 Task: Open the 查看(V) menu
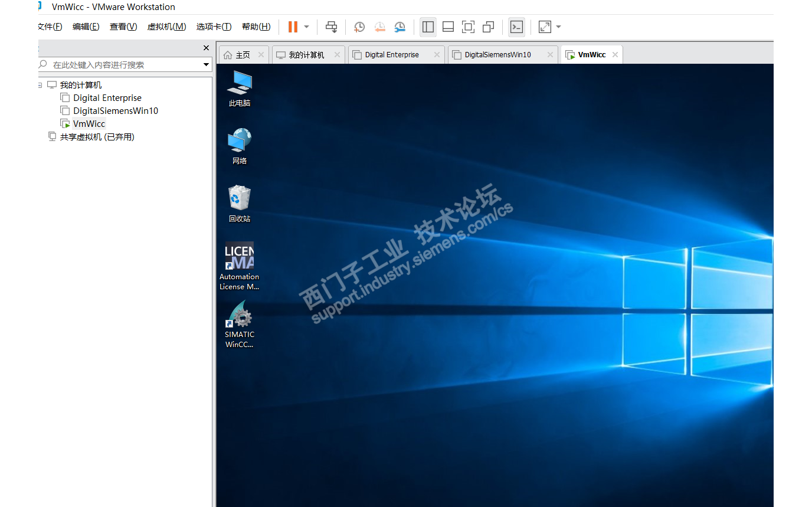123,27
